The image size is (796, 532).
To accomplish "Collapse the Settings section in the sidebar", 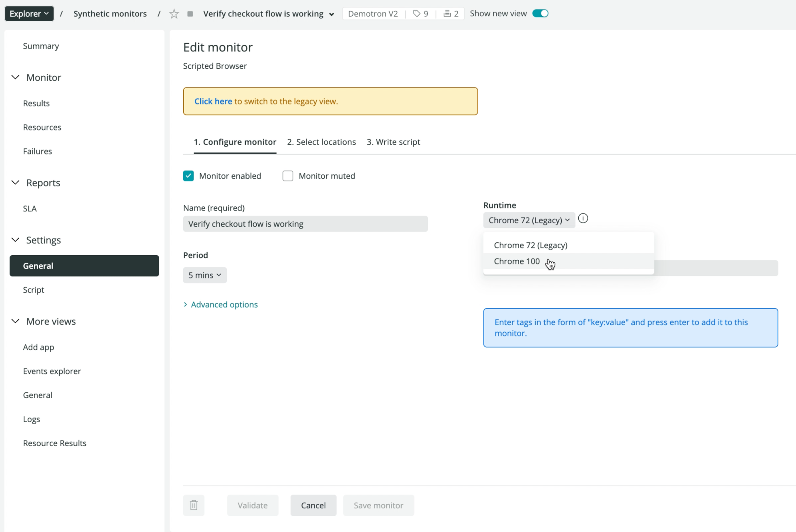I will pyautogui.click(x=16, y=240).
